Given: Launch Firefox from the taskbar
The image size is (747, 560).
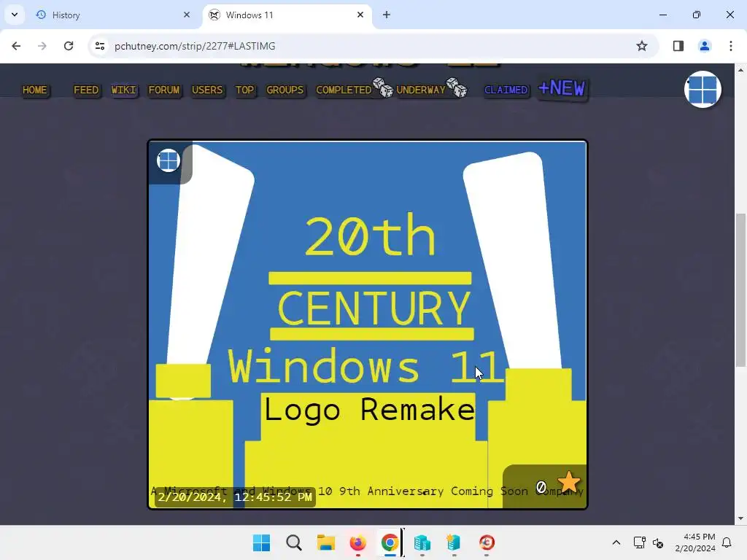Looking at the screenshot, I should (358, 542).
